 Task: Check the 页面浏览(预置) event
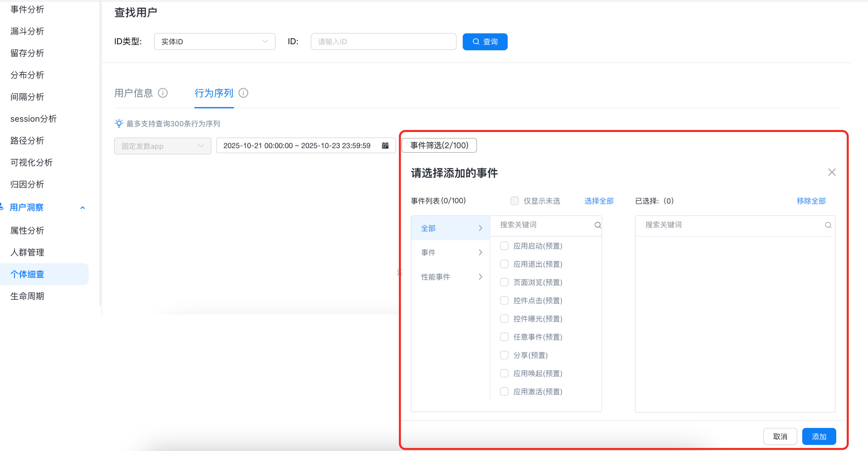504,282
